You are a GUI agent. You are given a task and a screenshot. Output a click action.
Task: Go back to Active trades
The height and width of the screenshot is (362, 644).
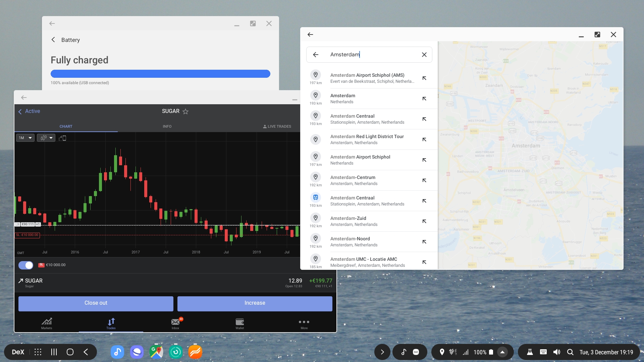tap(29, 111)
